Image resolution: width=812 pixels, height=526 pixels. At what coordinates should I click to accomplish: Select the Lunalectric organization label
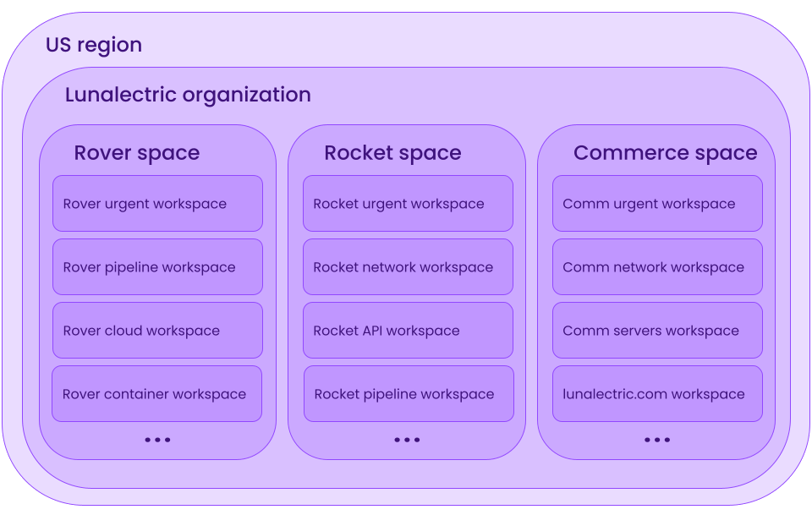[x=187, y=95]
